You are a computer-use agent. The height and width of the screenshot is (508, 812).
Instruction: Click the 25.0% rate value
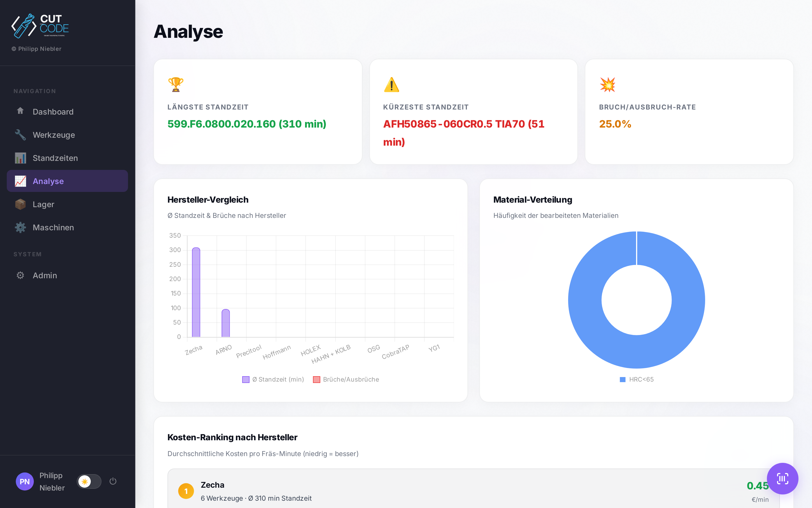tap(615, 124)
